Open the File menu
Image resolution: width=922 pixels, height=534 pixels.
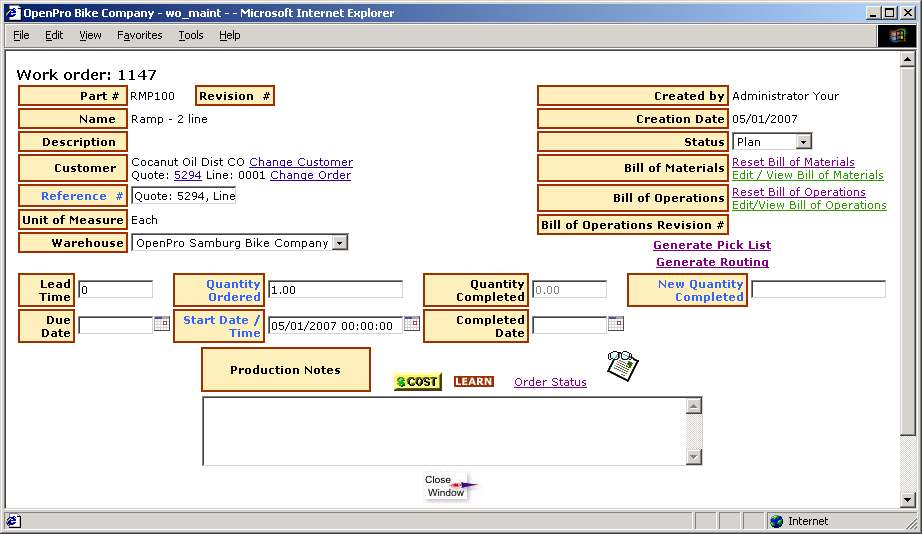[21, 35]
